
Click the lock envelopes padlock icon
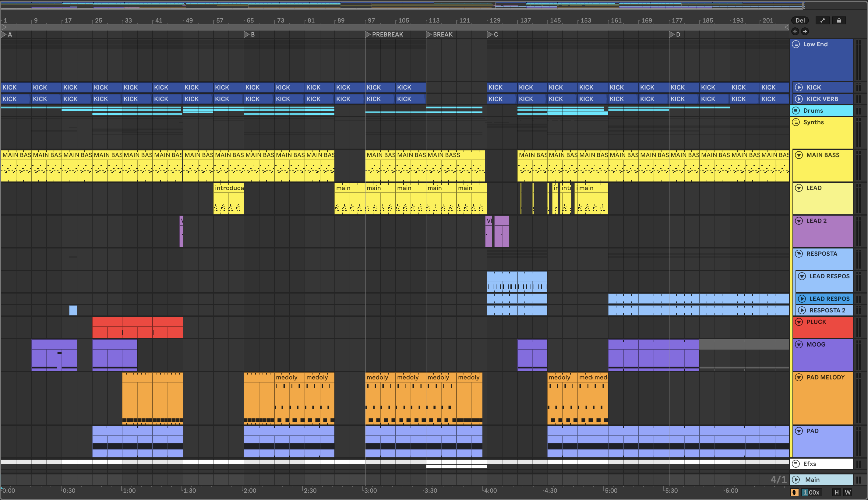(x=839, y=21)
